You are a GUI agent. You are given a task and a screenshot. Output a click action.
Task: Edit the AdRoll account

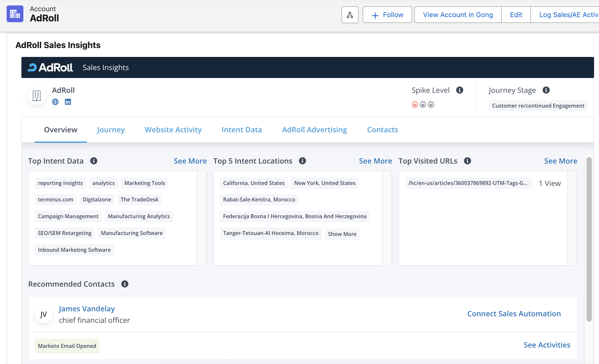[x=516, y=15]
